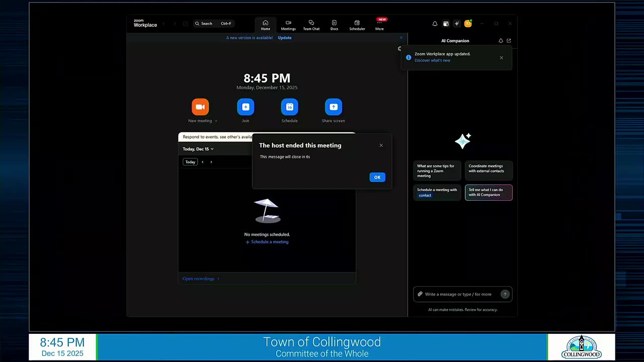Select 'Tell me what I can do with AI Companion'

click(489, 193)
